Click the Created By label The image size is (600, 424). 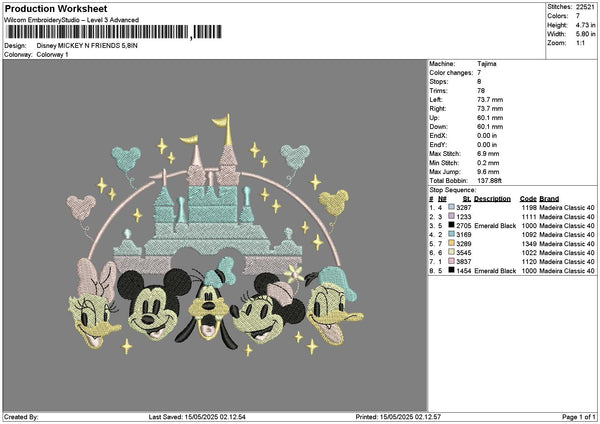point(21,417)
